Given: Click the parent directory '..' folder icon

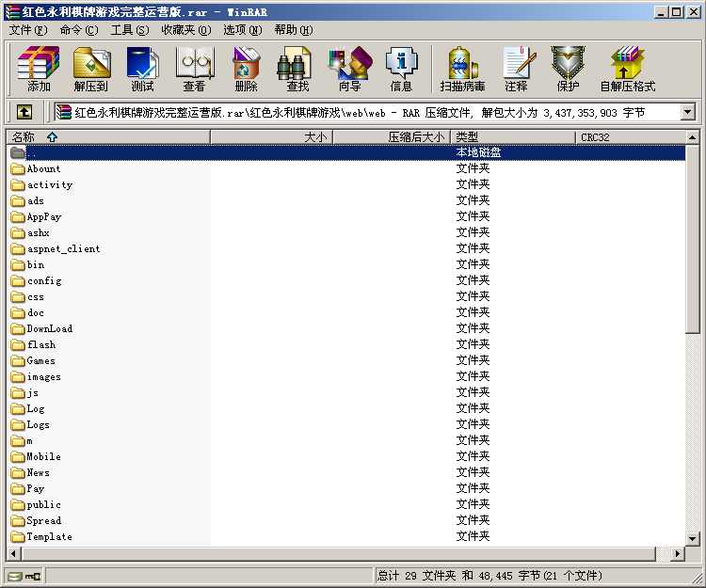Looking at the screenshot, I should [18, 153].
